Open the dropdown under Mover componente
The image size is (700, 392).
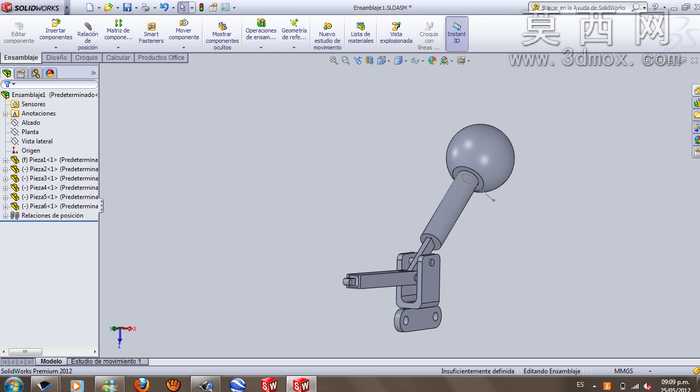point(184,47)
